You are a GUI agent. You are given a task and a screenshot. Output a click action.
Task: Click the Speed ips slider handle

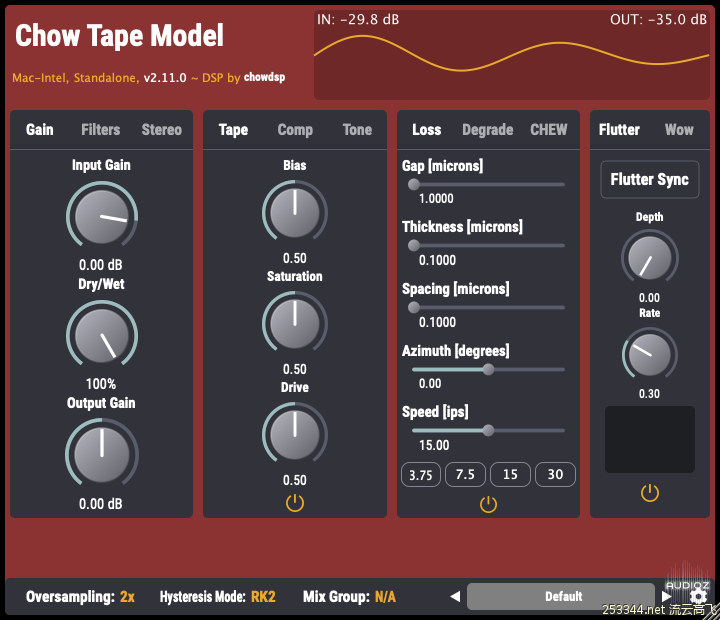point(488,430)
